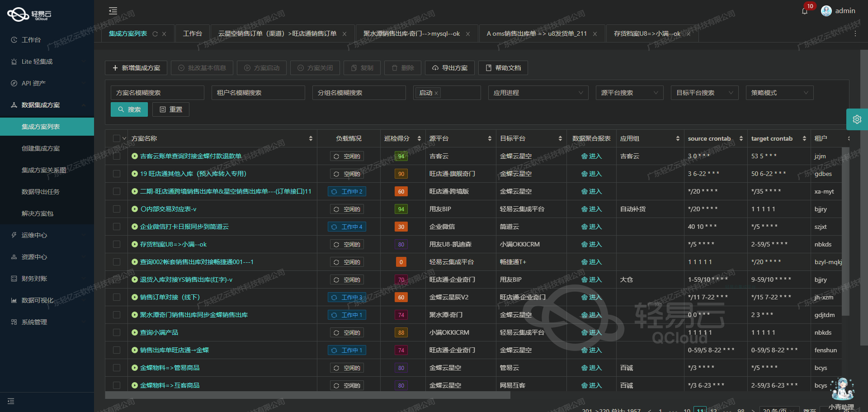Image resolution: width=868 pixels, height=412 pixels.
Task: Check the 存货档案U8=>小满--ok row
Action: [x=117, y=244]
